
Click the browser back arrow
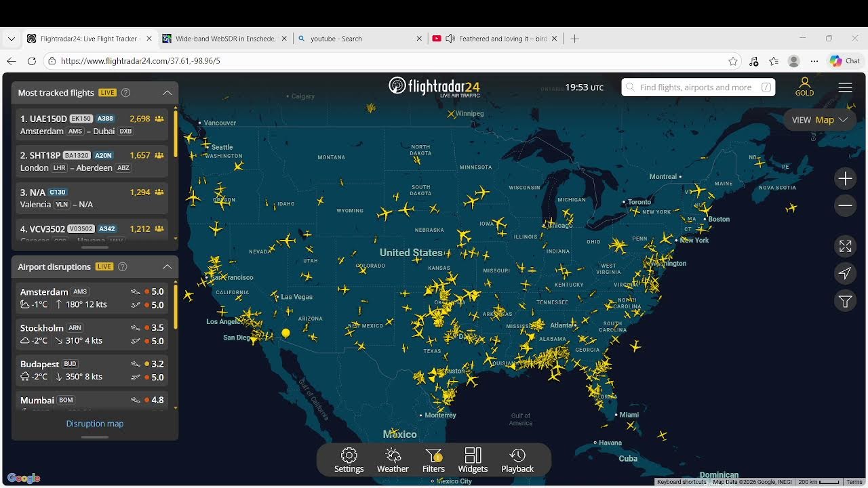click(12, 61)
